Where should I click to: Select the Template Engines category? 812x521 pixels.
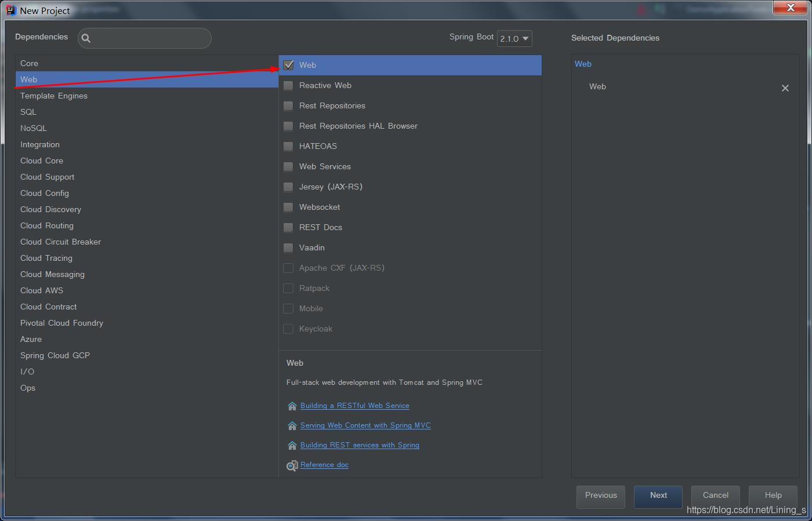pyautogui.click(x=147, y=96)
